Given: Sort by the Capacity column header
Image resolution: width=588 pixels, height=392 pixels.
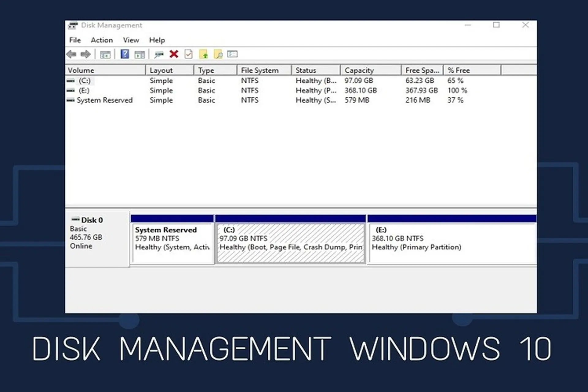Looking at the screenshot, I should click(371, 70).
